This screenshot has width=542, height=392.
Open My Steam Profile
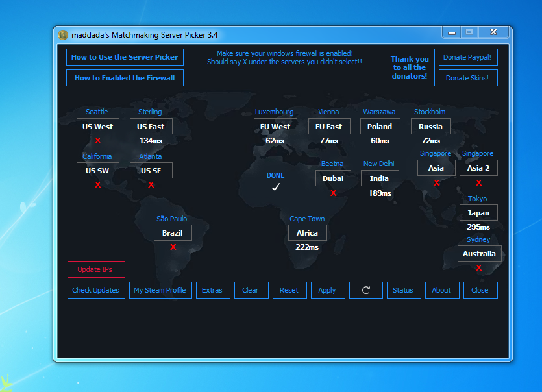click(160, 290)
